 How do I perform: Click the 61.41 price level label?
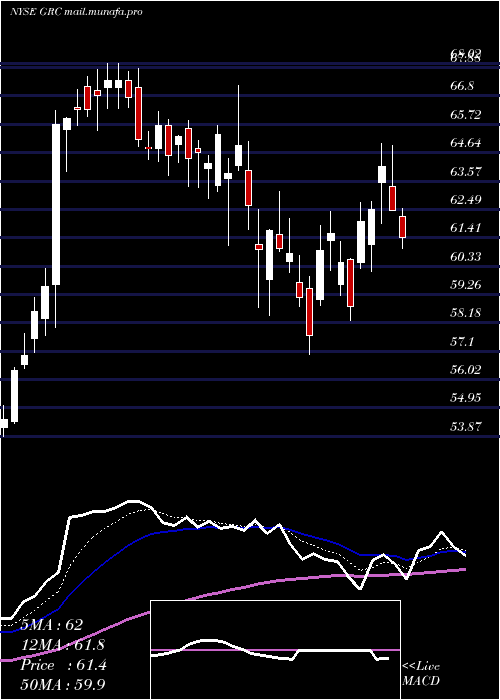[466, 228]
